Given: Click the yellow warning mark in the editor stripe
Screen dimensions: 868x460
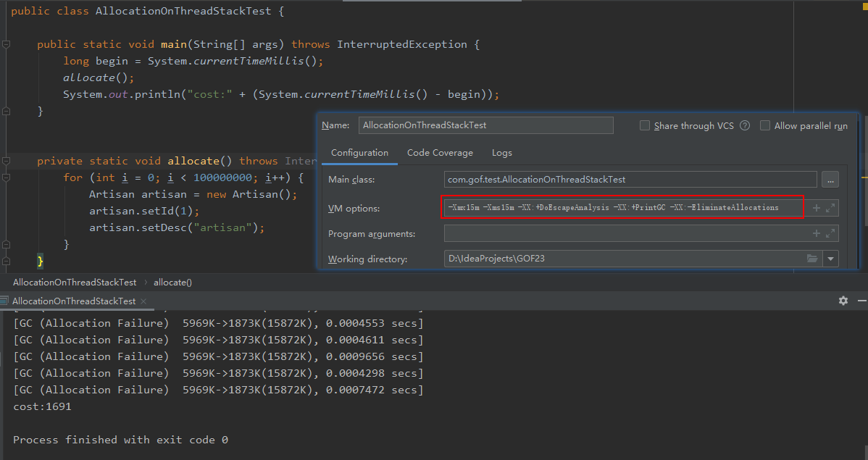Looking at the screenshot, I should click(x=864, y=177).
